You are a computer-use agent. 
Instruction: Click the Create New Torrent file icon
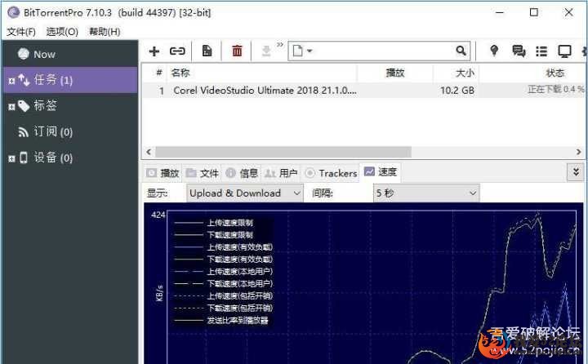207,51
